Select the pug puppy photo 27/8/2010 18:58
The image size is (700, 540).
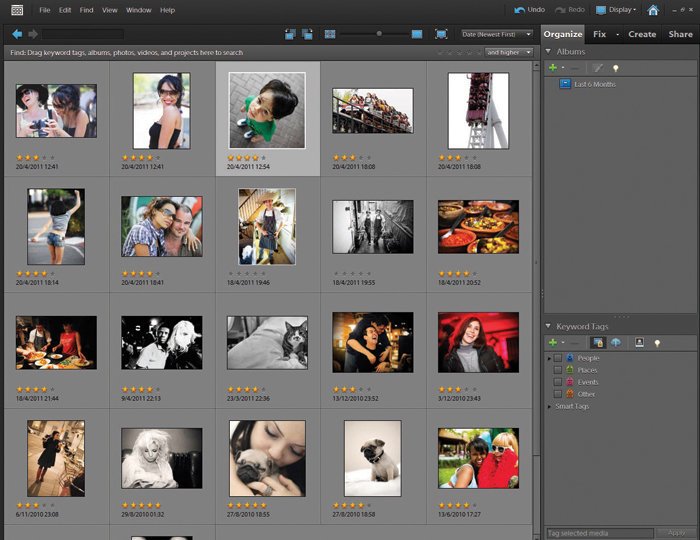click(x=373, y=458)
